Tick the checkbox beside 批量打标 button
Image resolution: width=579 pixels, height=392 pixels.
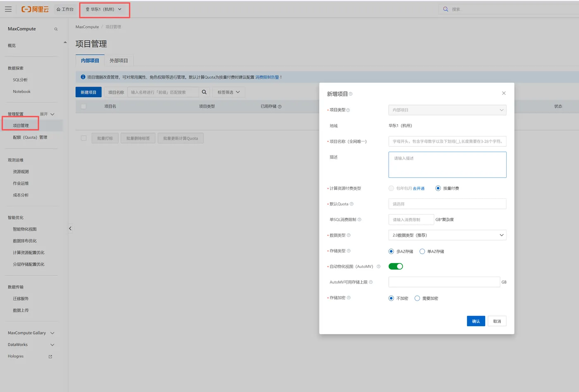[84, 138]
